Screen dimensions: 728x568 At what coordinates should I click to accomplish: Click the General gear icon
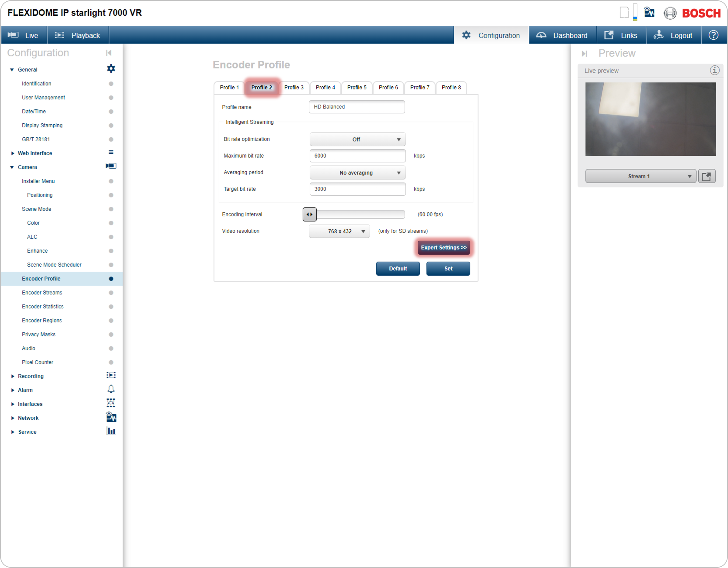coord(111,69)
